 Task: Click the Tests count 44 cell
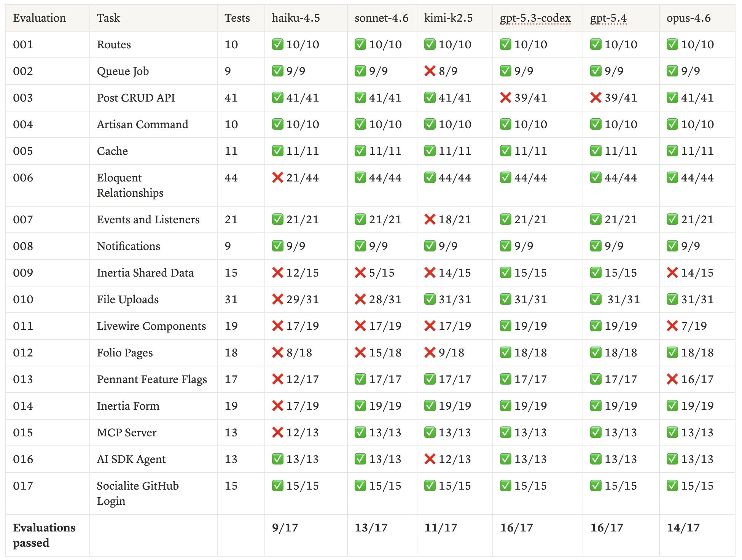tap(231, 178)
